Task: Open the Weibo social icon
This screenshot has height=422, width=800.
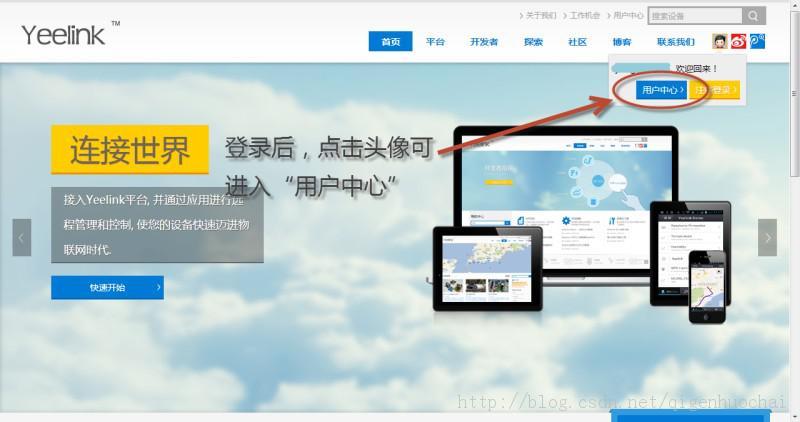Action: [738, 41]
